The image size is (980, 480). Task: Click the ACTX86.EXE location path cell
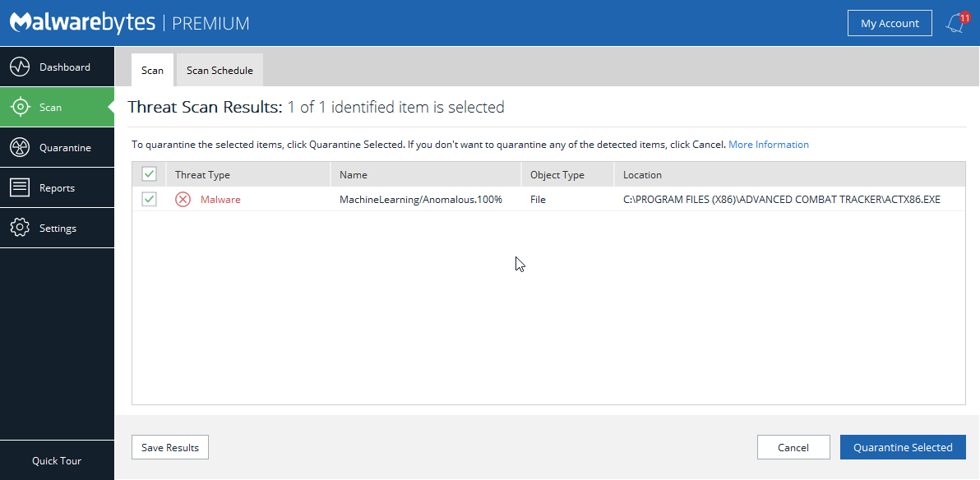(x=782, y=200)
